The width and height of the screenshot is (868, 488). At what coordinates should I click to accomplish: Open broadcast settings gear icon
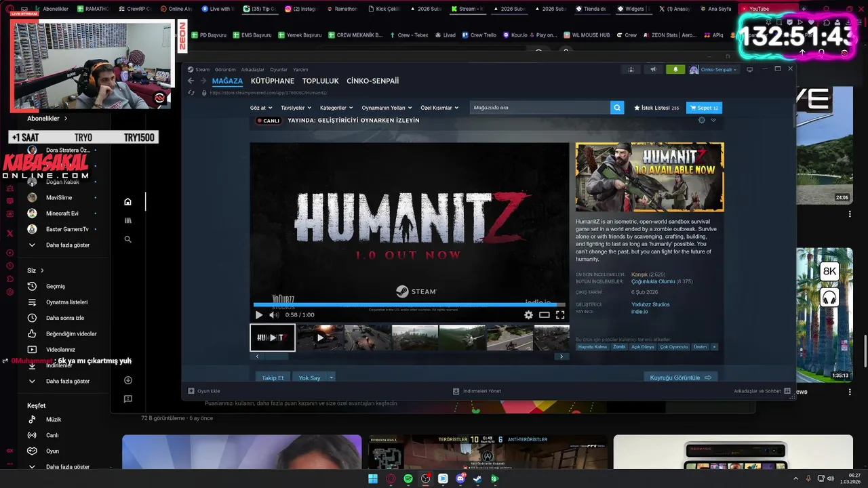[702, 120]
